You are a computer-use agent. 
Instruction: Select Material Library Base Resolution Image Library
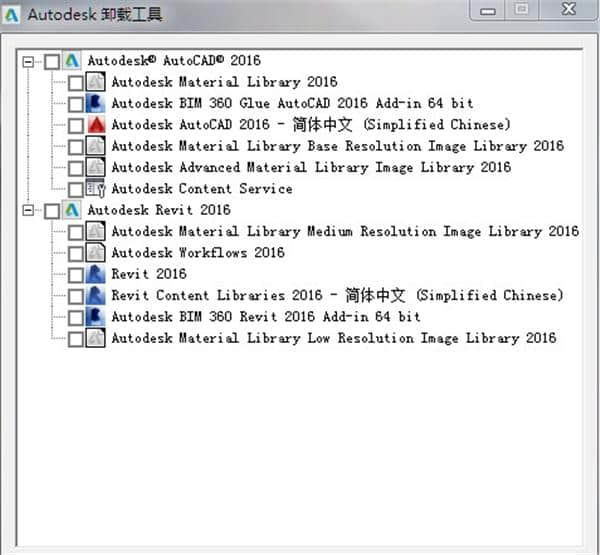(337, 146)
